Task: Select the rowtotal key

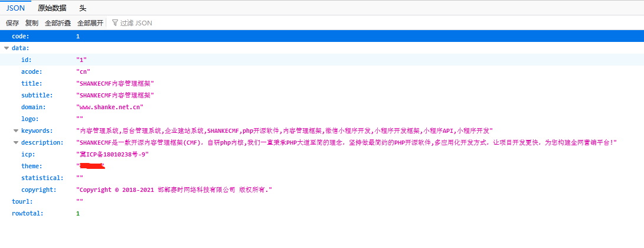Action: [x=28, y=214]
